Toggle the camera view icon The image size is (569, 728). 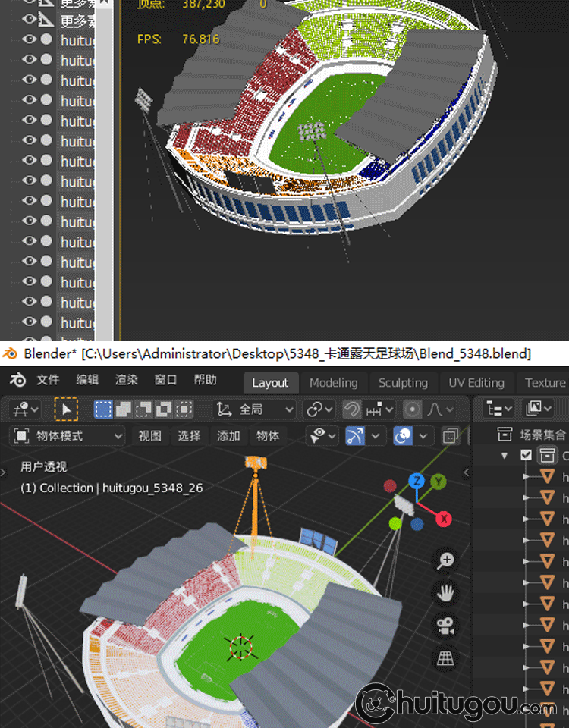click(446, 626)
